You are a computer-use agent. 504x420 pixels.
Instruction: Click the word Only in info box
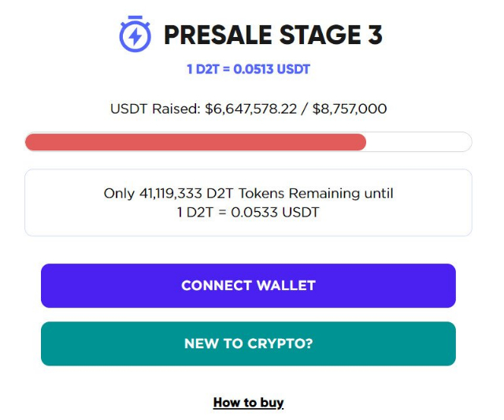pos(119,194)
